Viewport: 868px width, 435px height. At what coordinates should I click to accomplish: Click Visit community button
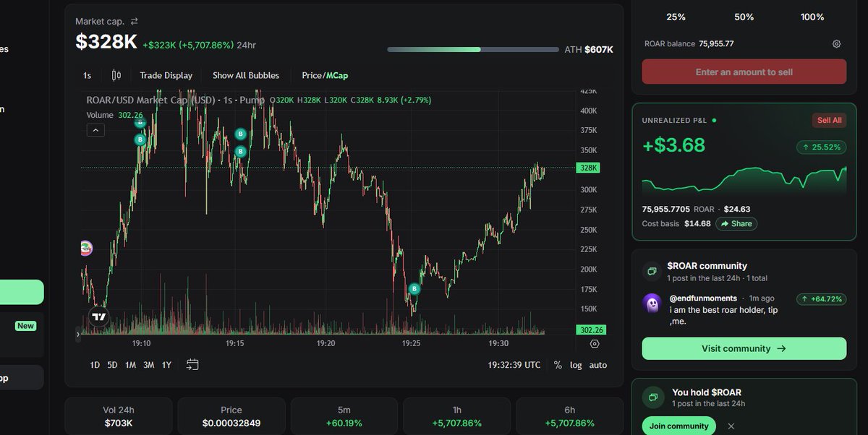coord(744,348)
